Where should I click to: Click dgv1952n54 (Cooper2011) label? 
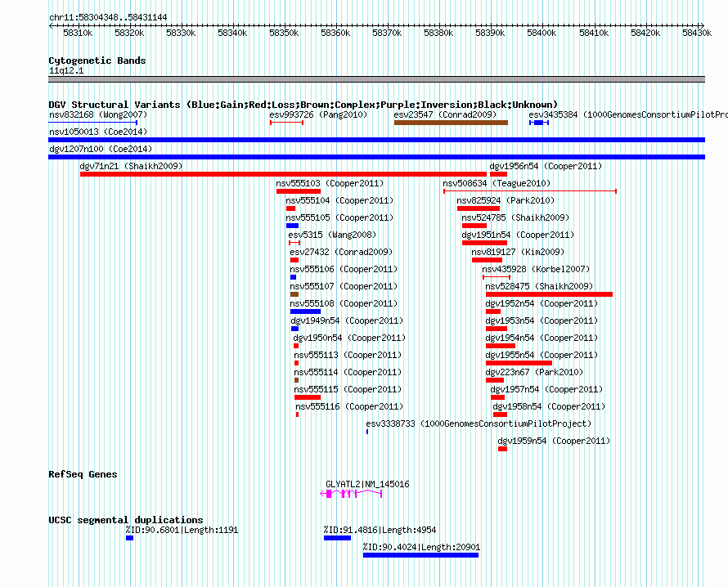click(542, 303)
